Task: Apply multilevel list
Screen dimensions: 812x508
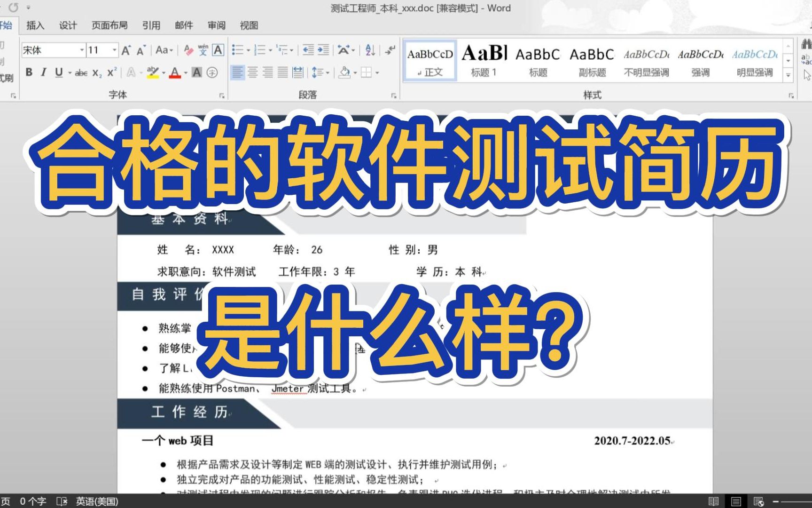Action: point(282,50)
